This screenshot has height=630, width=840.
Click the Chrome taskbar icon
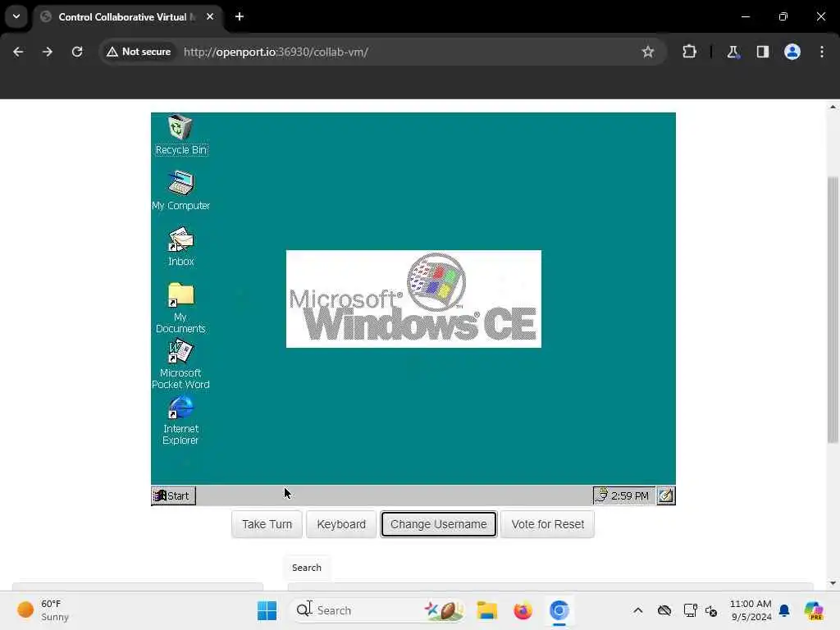559,610
